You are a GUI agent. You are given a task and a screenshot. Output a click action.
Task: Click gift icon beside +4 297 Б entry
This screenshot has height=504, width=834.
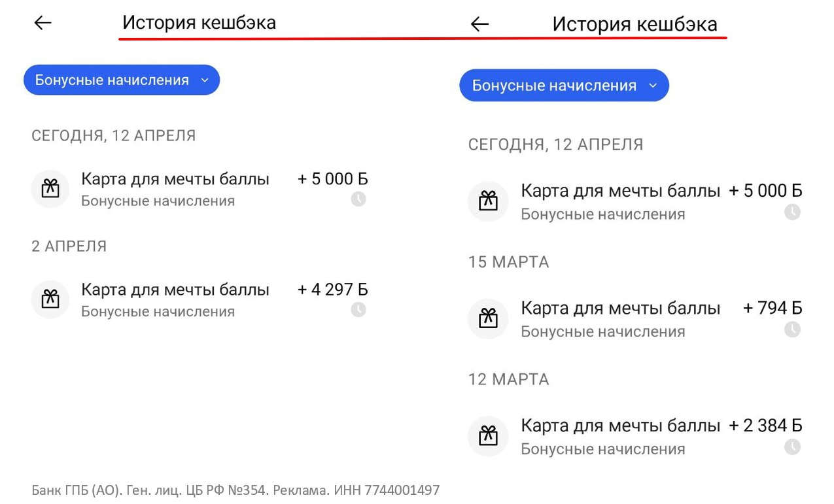[50, 299]
